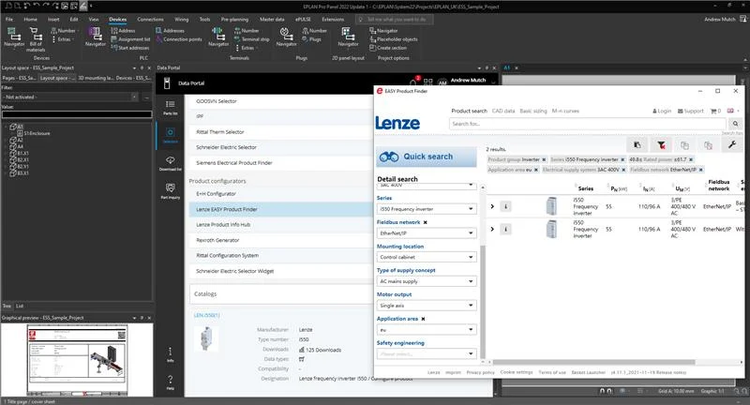
Task: Open the Home ribbon tab
Action: 30,19
